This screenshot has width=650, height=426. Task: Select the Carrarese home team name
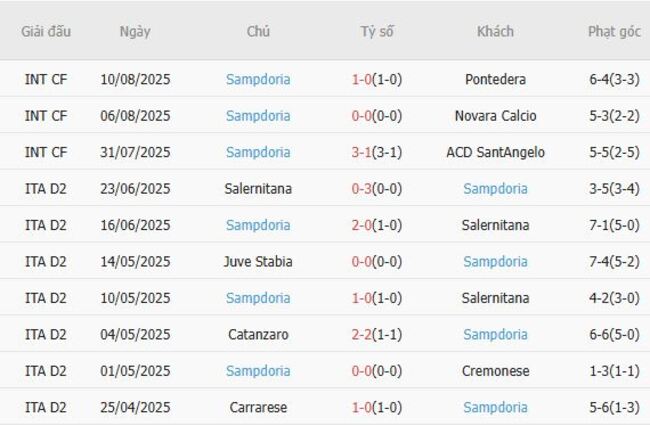coord(258,408)
